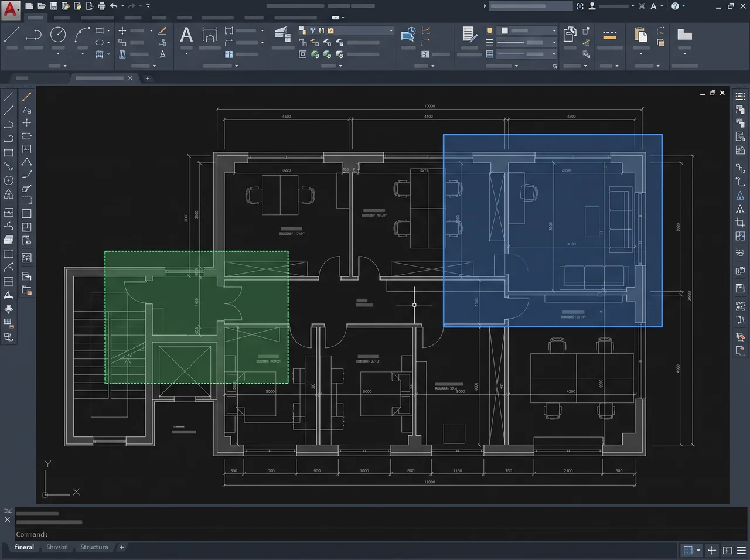
Task: Select the large Text tool icon
Action: tap(186, 35)
